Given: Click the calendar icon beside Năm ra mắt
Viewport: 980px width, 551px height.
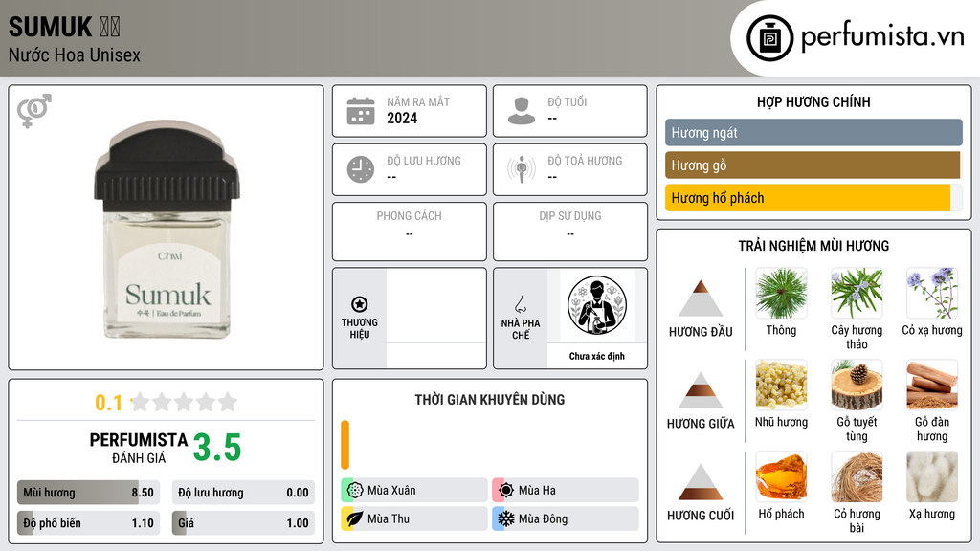Looking at the screenshot, I should pos(361,111).
